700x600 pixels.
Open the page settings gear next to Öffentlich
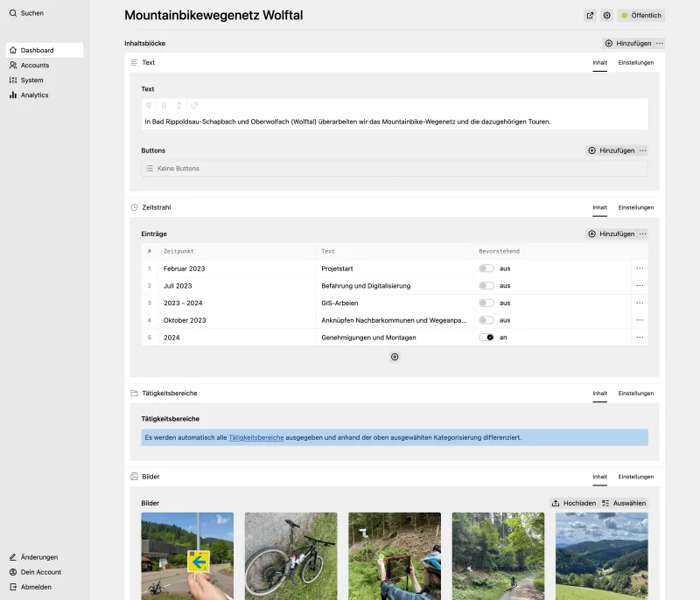[x=605, y=15]
